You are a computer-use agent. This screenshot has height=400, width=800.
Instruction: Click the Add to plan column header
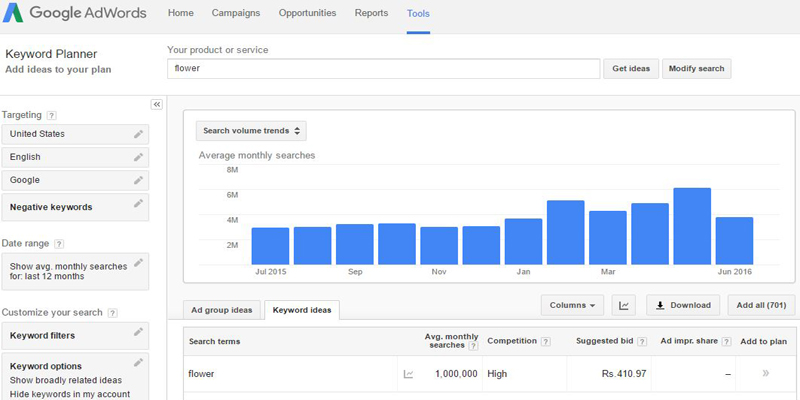(x=763, y=341)
